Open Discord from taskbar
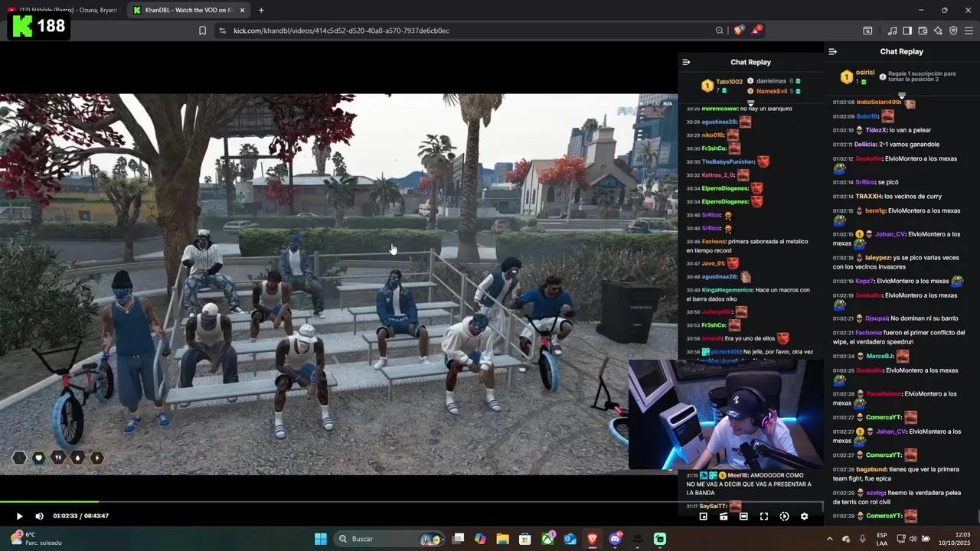The image size is (980, 551). click(x=615, y=539)
